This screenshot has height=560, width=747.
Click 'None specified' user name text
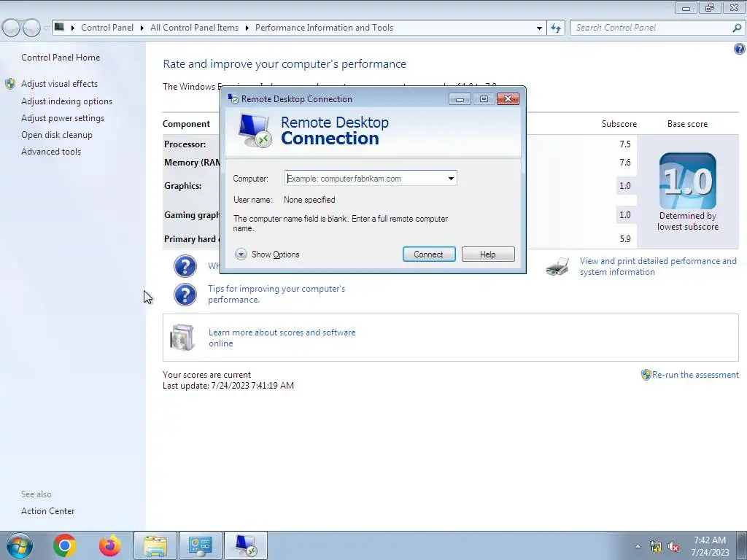309,200
